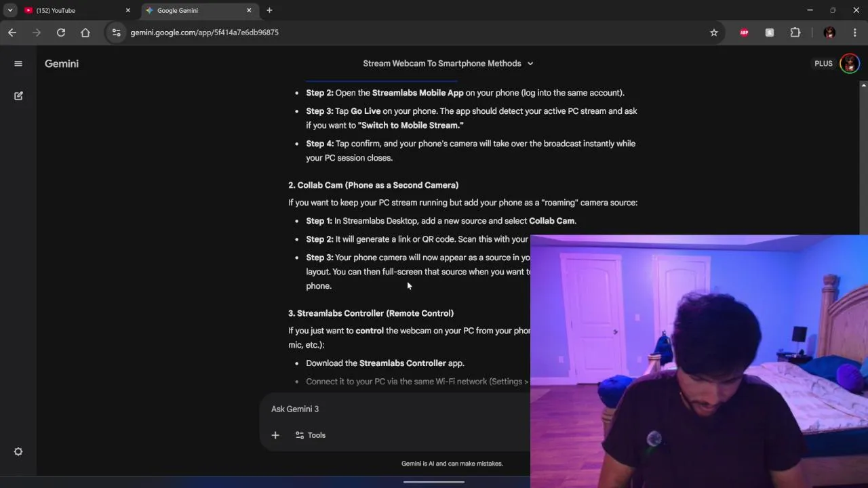The height and width of the screenshot is (488, 868).
Task: Click the bold 'Go Live' text
Action: [x=366, y=111]
